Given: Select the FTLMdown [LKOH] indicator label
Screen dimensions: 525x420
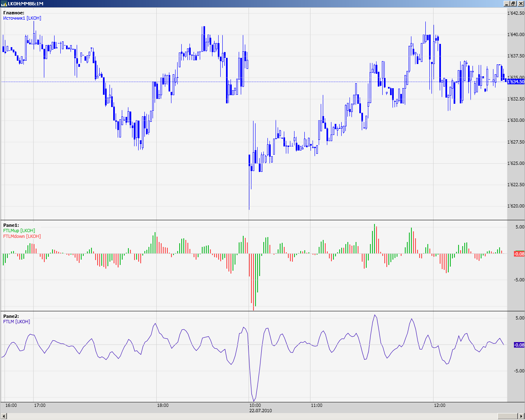Looking at the screenshot, I should (22, 236).
